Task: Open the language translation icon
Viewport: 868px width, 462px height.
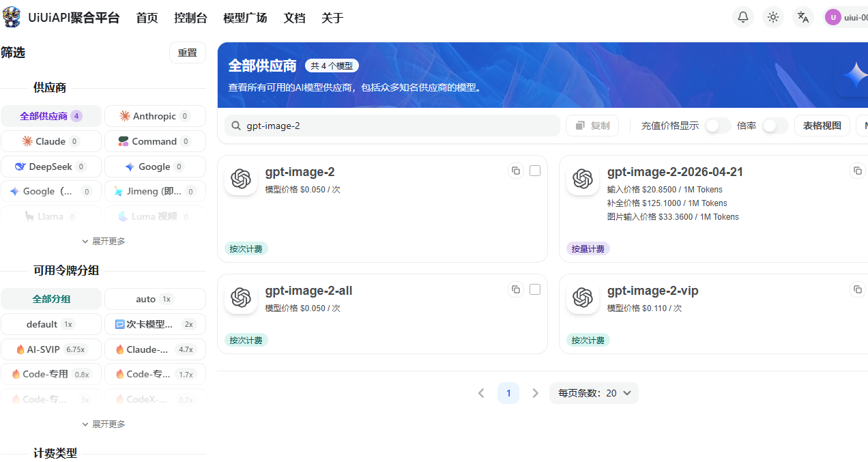Action: pos(803,18)
